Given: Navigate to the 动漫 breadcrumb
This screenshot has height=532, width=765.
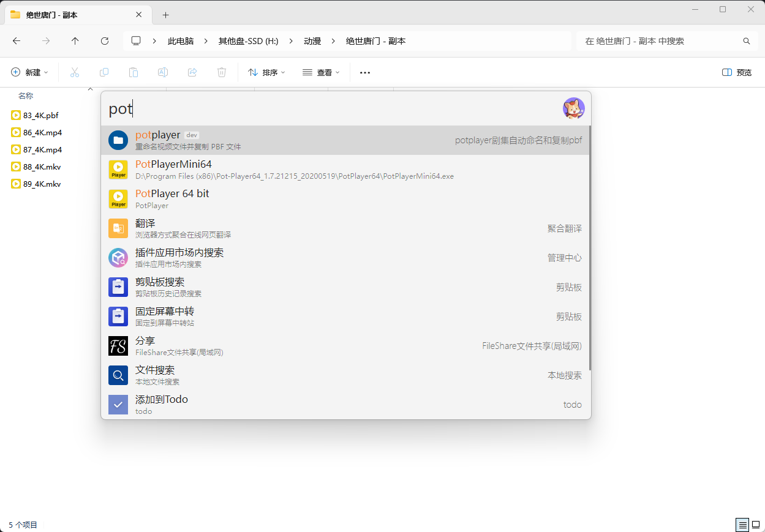Looking at the screenshot, I should click(312, 41).
